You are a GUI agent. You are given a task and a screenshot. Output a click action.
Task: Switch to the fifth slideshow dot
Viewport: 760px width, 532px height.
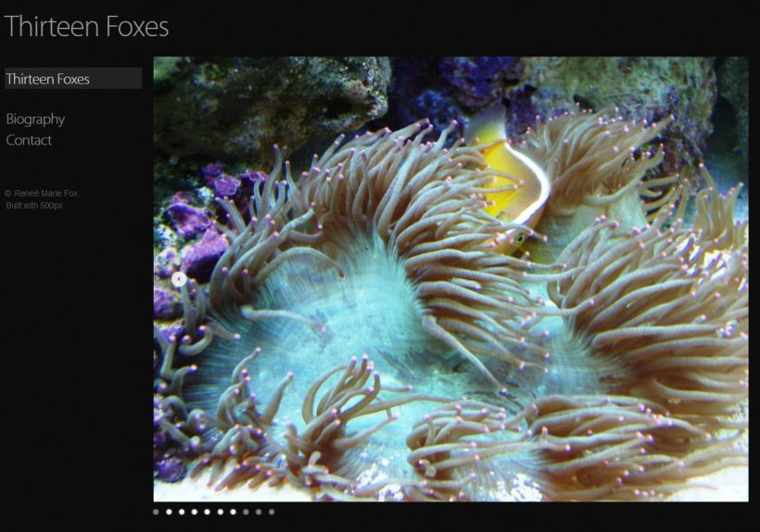(x=207, y=512)
